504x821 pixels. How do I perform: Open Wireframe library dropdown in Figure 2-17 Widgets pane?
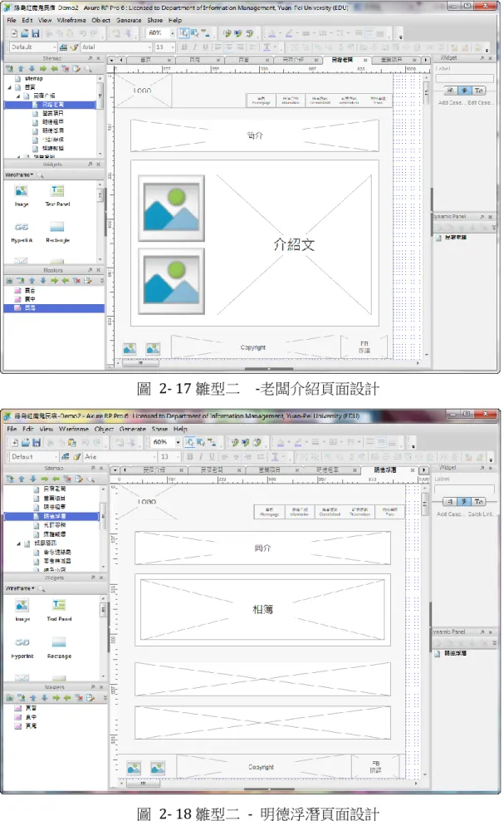pyautogui.click(x=19, y=175)
